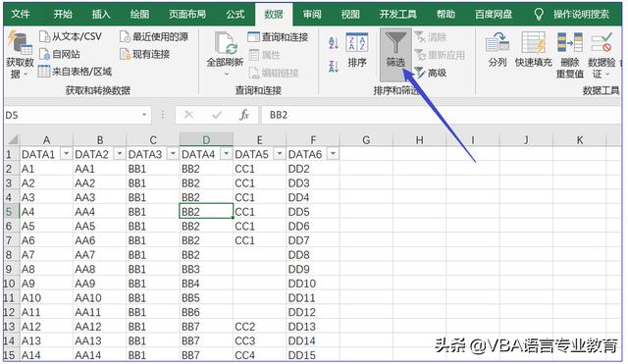Select cell containing AA10
This screenshot has height=364, width=628.
coord(99,298)
